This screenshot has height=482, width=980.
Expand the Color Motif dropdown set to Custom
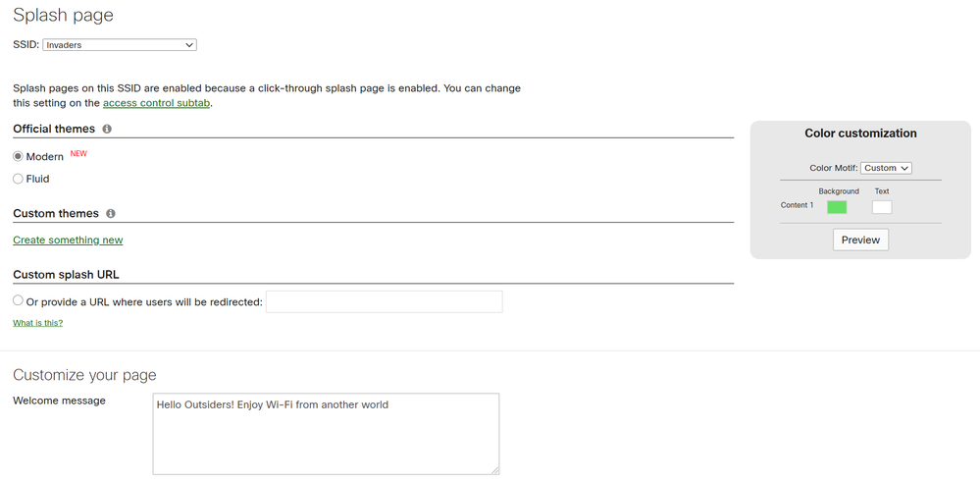click(886, 168)
